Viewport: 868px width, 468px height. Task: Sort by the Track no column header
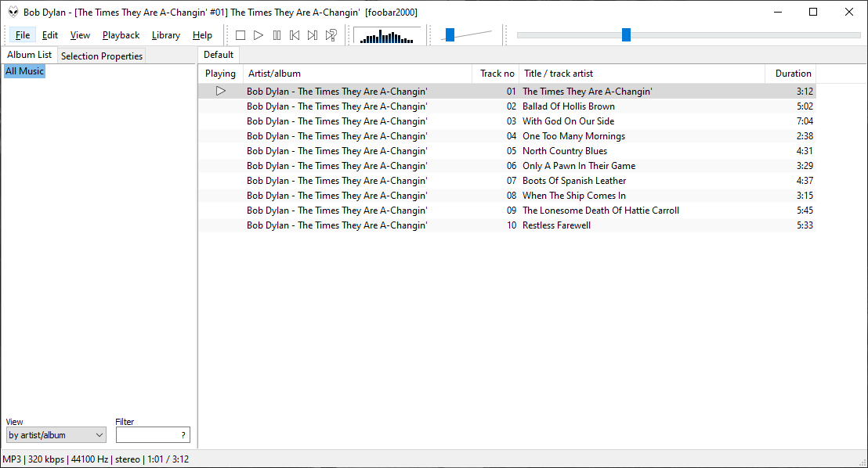pyautogui.click(x=497, y=74)
